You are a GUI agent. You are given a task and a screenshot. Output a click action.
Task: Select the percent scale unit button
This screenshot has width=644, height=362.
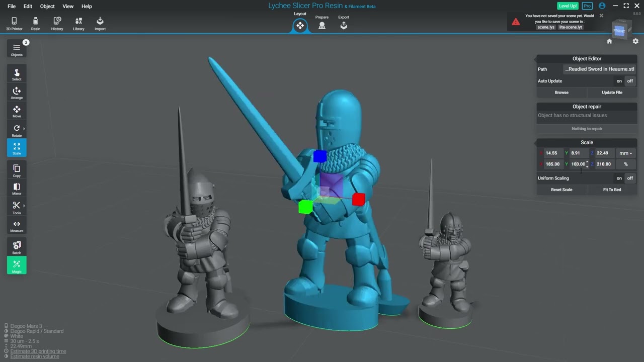[x=626, y=164]
